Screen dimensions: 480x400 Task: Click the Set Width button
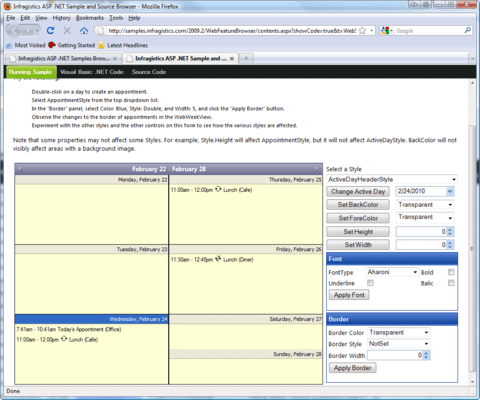click(358, 245)
